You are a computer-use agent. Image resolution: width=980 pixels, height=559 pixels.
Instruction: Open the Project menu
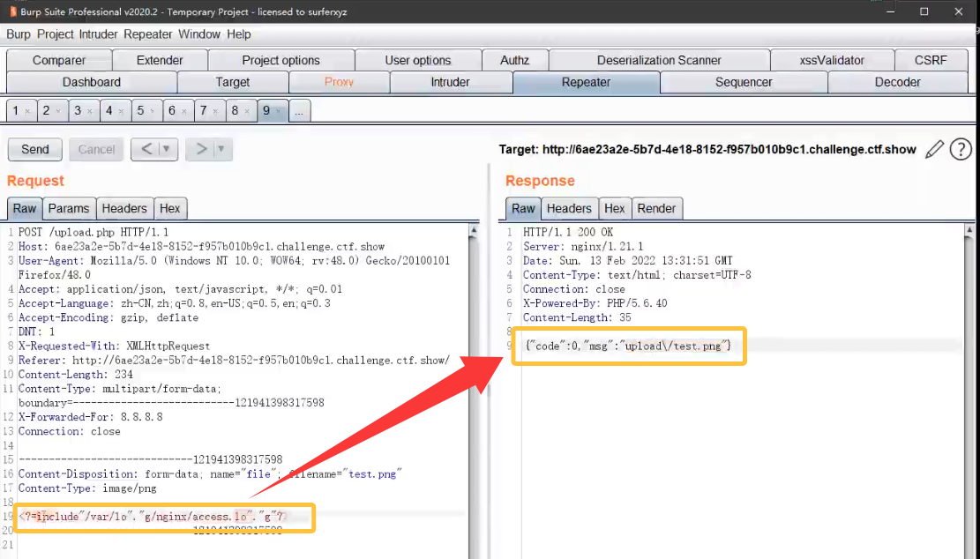[x=55, y=34]
